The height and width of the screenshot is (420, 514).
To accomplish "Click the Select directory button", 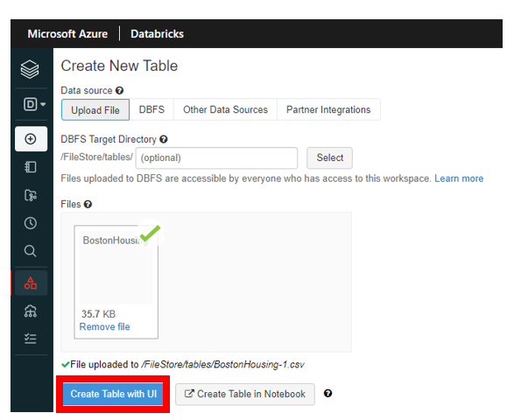I will 330,157.
